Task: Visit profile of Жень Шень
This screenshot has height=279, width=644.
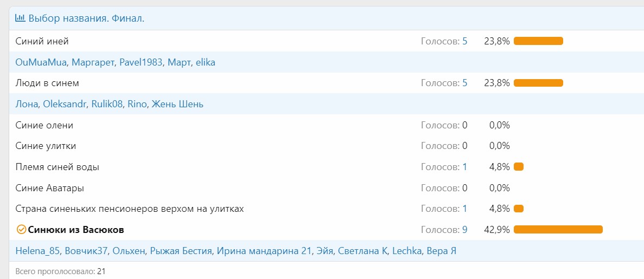Action: point(177,104)
